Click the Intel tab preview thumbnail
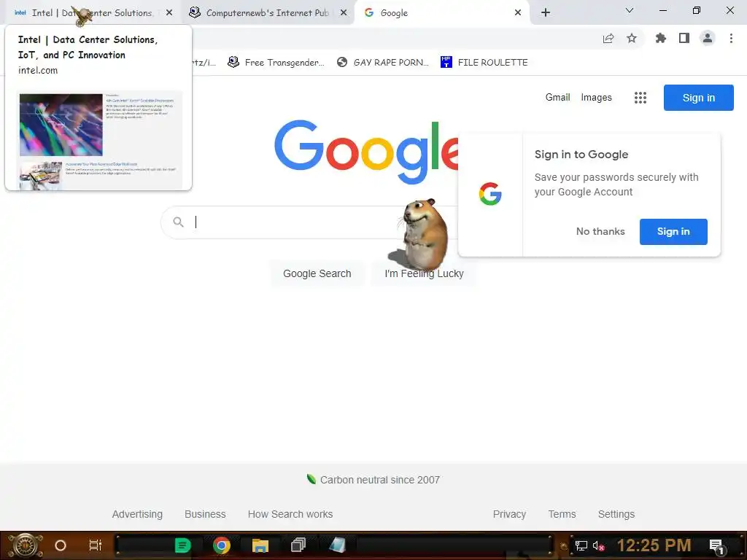This screenshot has width=747, height=560. (100, 141)
